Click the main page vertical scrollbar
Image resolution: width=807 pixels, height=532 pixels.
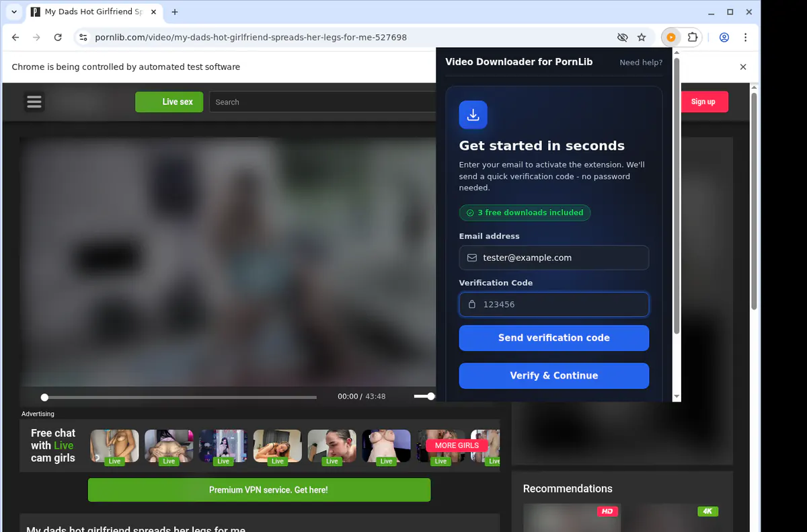coord(754,202)
